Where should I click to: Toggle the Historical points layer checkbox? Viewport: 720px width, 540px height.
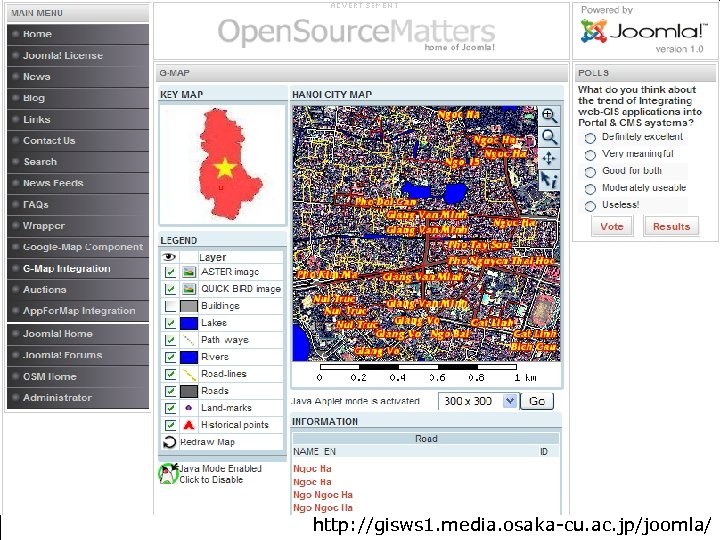(x=170, y=425)
